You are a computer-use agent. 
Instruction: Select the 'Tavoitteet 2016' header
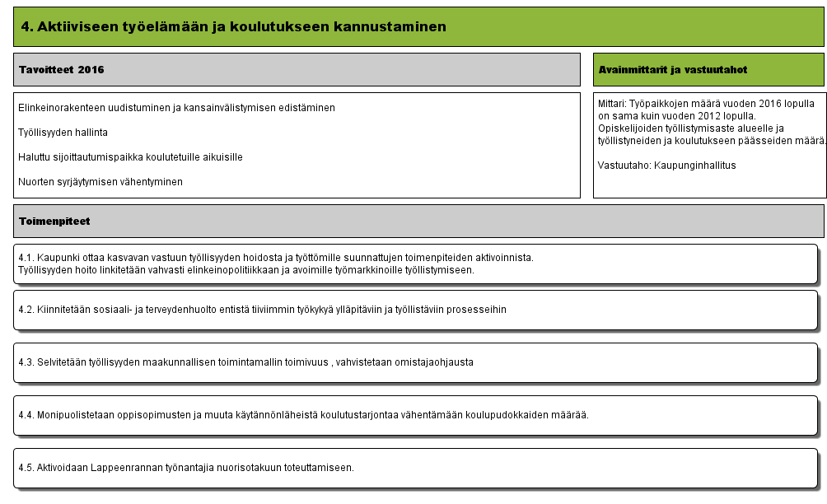(x=297, y=70)
